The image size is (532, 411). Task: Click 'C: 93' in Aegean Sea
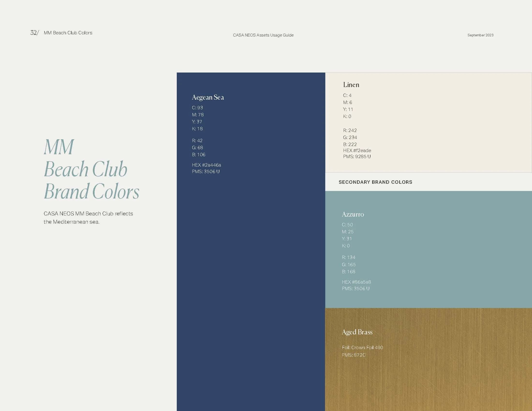pyautogui.click(x=197, y=108)
